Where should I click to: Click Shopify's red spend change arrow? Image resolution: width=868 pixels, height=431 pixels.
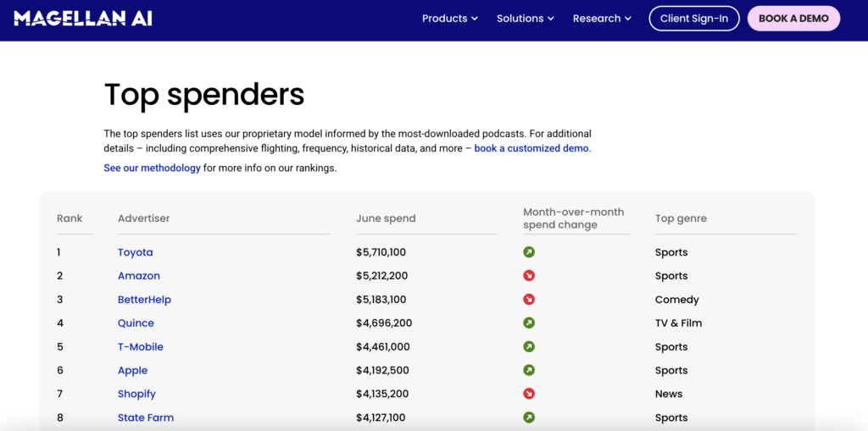coord(529,394)
